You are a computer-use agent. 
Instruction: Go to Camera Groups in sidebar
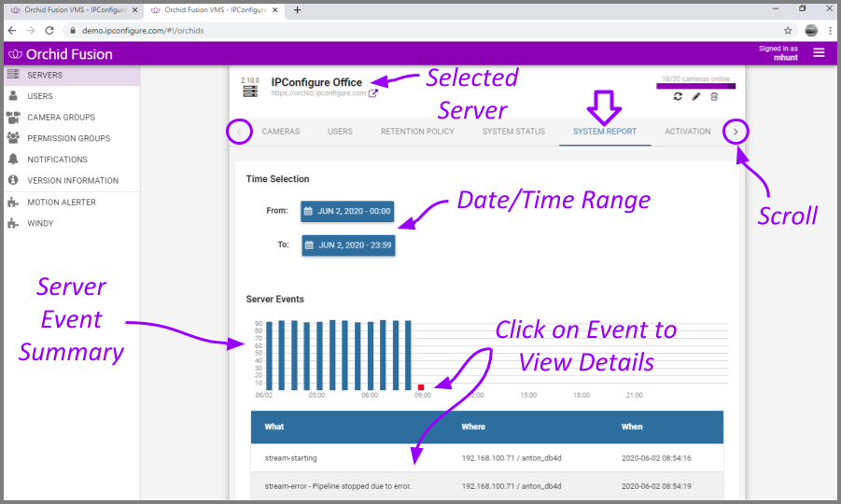[x=72, y=117]
